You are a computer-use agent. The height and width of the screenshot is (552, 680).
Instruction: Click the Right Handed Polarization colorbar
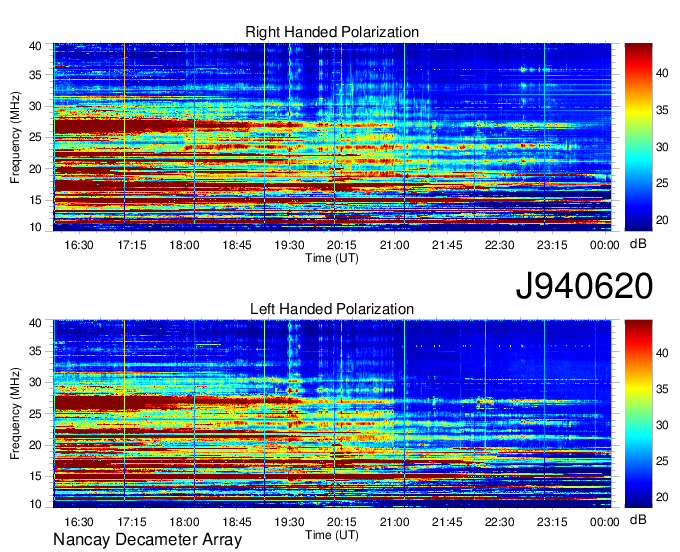coord(638,137)
